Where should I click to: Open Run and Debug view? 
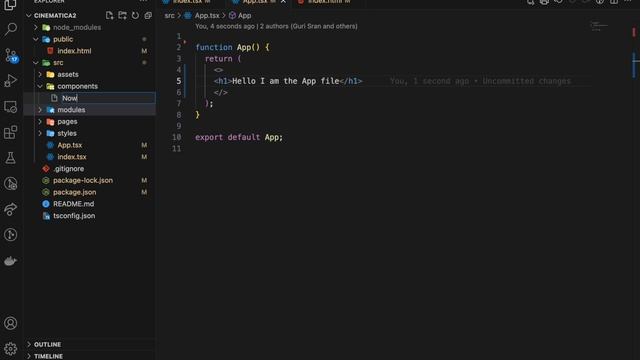11,81
